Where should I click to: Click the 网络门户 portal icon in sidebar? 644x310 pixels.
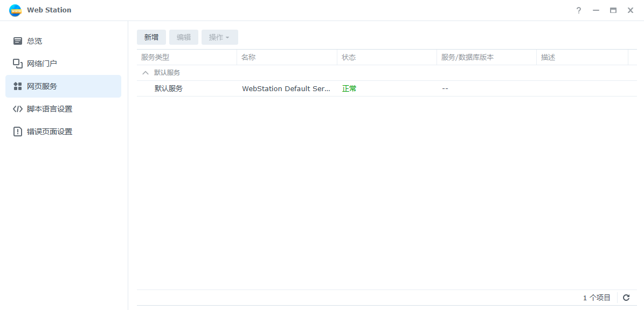(18, 64)
